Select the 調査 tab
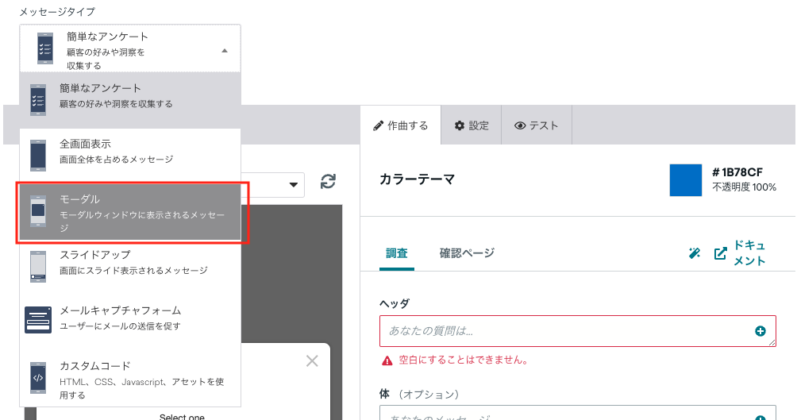 (397, 253)
